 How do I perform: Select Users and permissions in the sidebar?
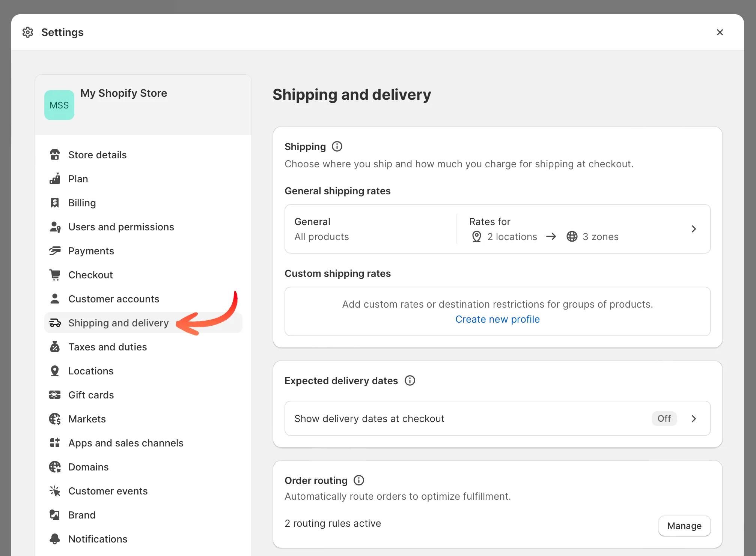(x=143, y=227)
